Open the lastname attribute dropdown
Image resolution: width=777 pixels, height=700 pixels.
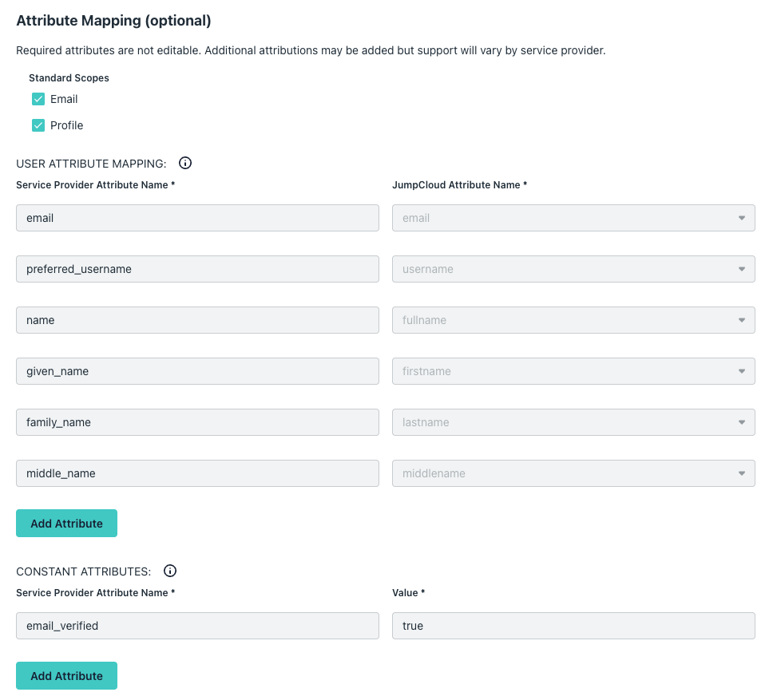(x=573, y=422)
